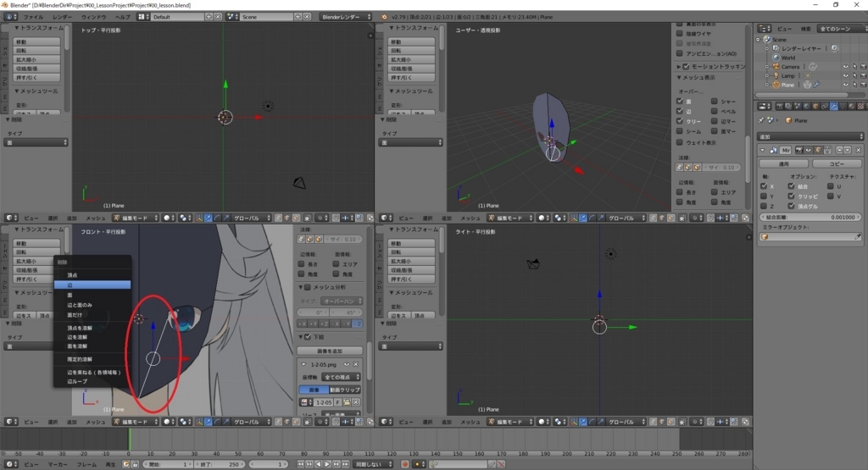Choose 辺と面のみ in delete menu
The image size is (868, 470).
tap(92, 305)
